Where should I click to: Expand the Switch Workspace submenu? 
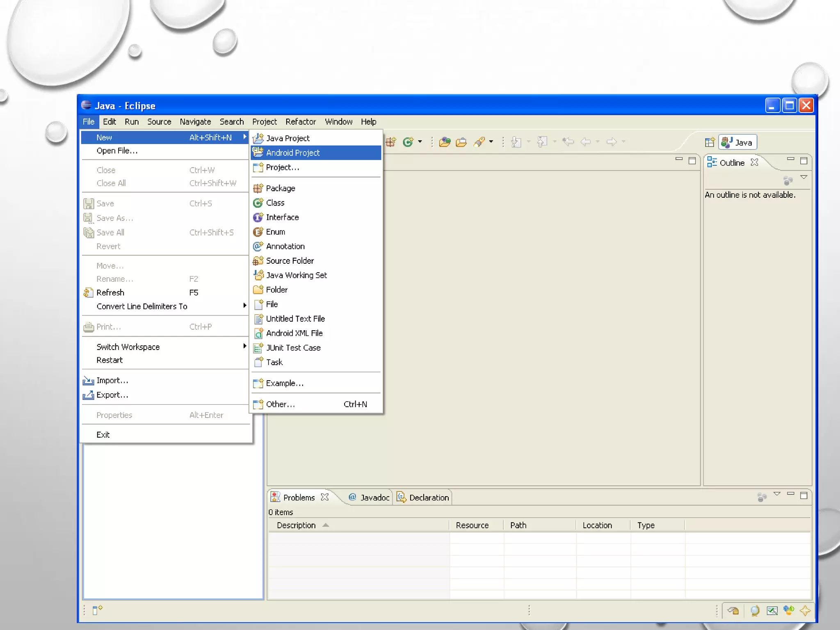tap(165, 347)
